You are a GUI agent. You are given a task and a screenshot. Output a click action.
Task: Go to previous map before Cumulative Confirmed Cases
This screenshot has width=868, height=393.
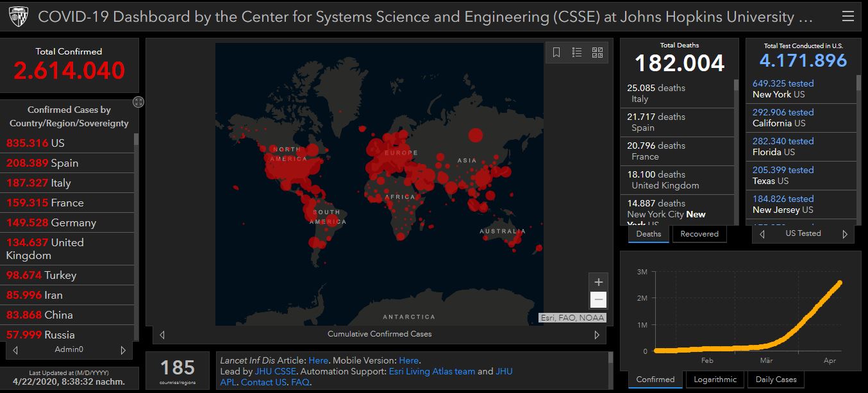pyautogui.click(x=162, y=335)
